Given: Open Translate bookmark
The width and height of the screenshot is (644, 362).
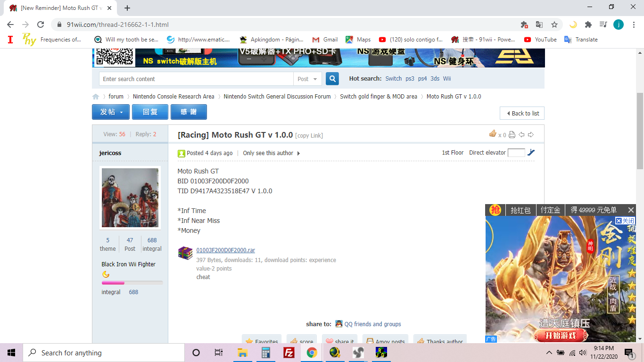Looking at the screenshot, I should coord(581,40).
